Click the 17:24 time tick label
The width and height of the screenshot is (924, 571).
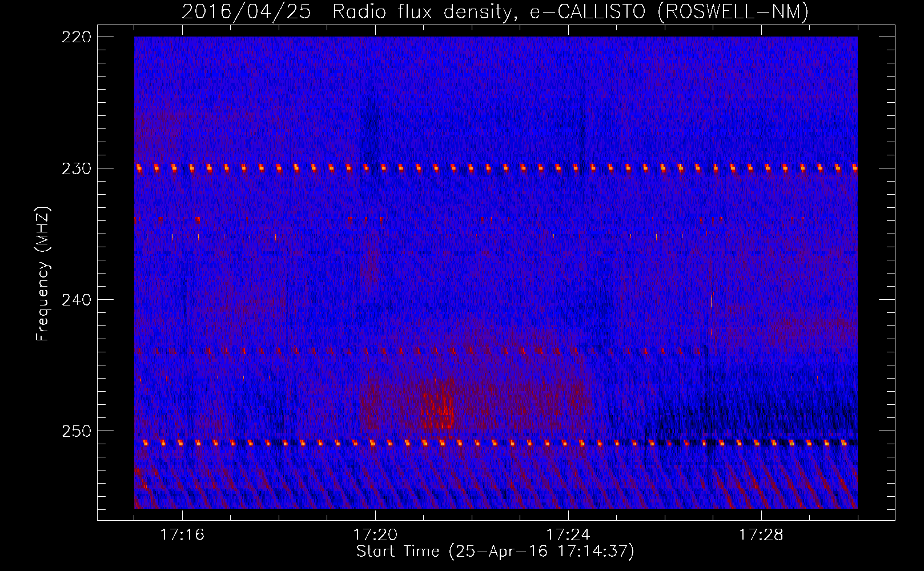pyautogui.click(x=568, y=534)
